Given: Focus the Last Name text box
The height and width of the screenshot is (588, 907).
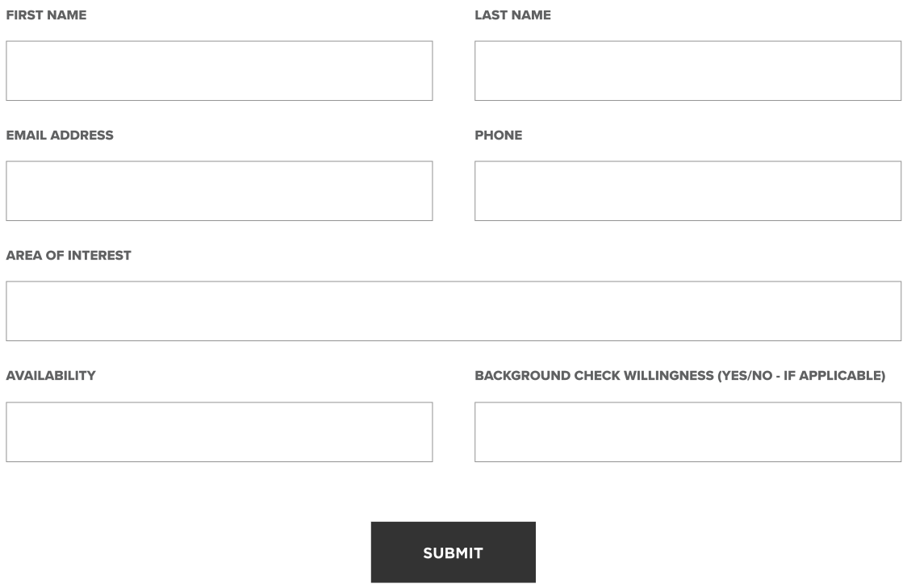Looking at the screenshot, I should tap(688, 70).
